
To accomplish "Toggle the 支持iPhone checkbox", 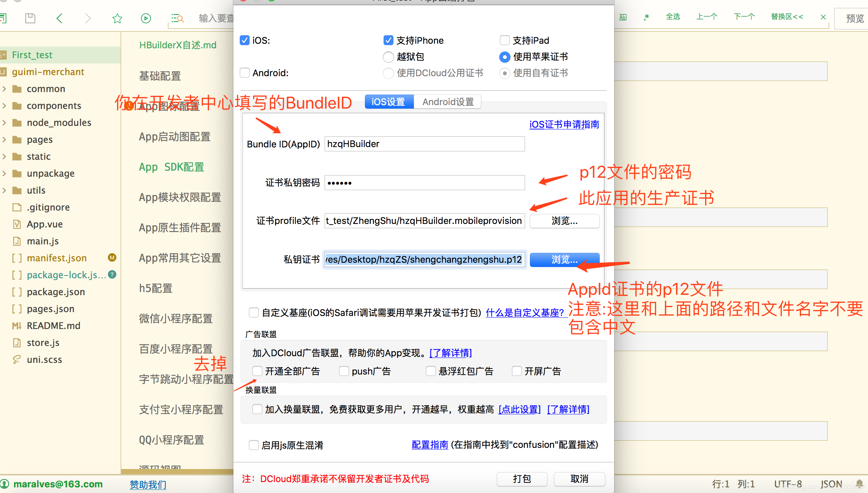I will point(388,40).
